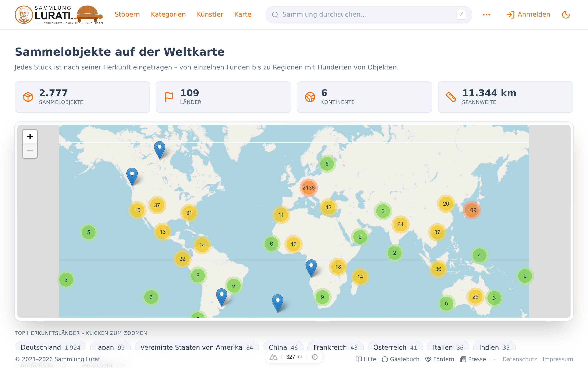588x368 pixels.
Task: Open the Künstler section
Action: [210, 14]
